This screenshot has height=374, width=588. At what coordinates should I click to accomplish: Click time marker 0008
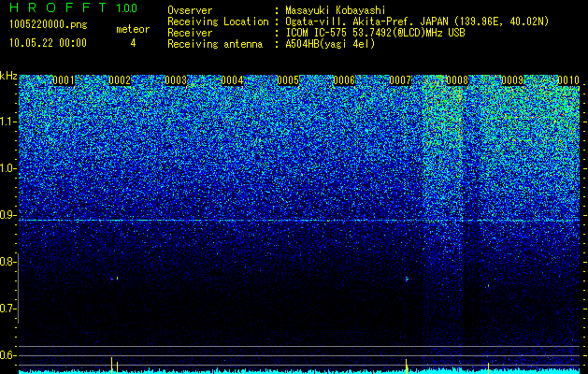point(457,80)
